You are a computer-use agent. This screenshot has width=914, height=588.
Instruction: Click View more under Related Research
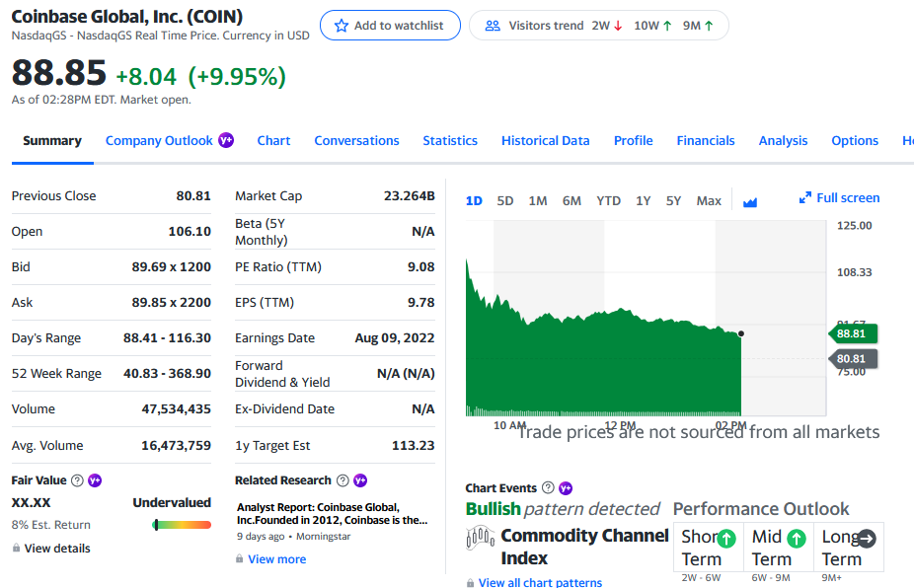(x=277, y=558)
